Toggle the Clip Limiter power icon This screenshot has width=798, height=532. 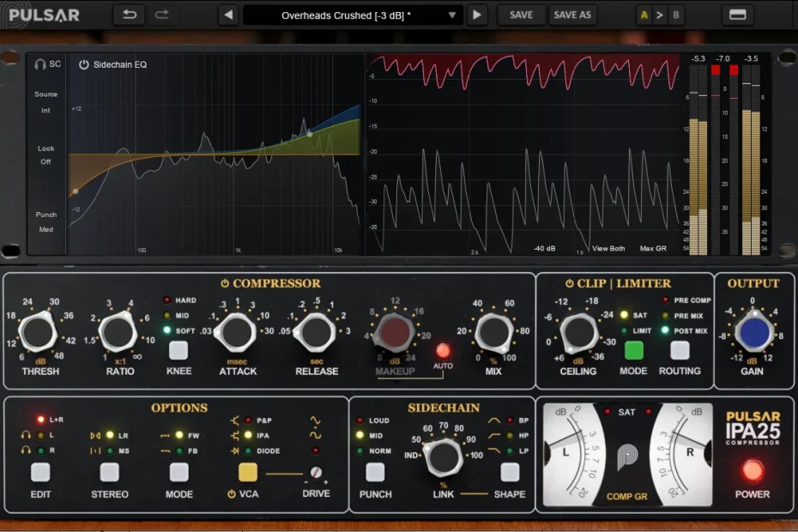tap(570, 283)
